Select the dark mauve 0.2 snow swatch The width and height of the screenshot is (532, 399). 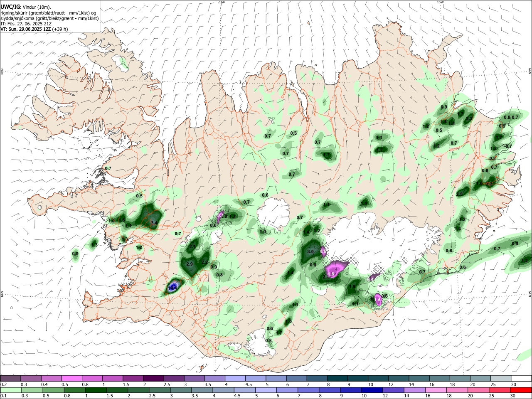(10, 378)
